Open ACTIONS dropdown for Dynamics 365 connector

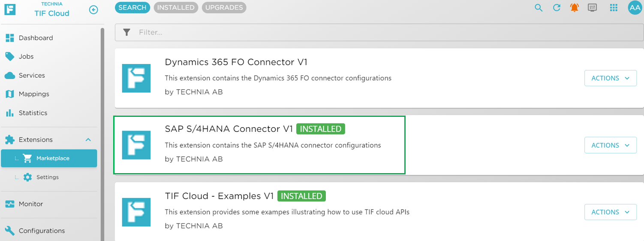610,78
